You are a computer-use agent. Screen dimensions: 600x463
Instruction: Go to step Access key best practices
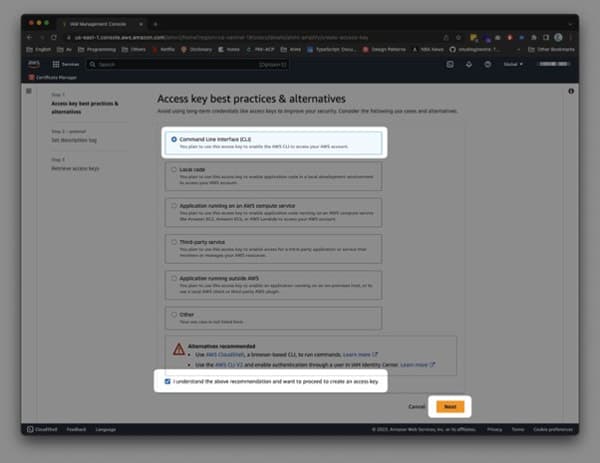click(85, 108)
